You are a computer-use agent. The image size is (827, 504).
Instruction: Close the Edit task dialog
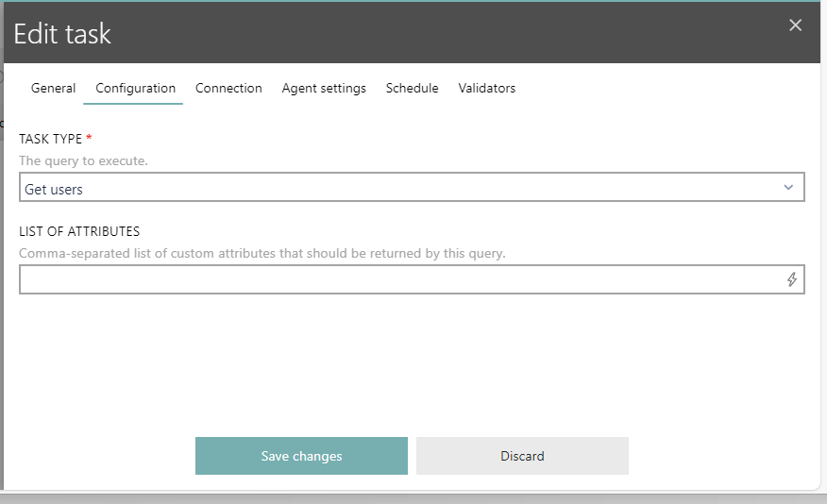pyautogui.click(x=795, y=25)
